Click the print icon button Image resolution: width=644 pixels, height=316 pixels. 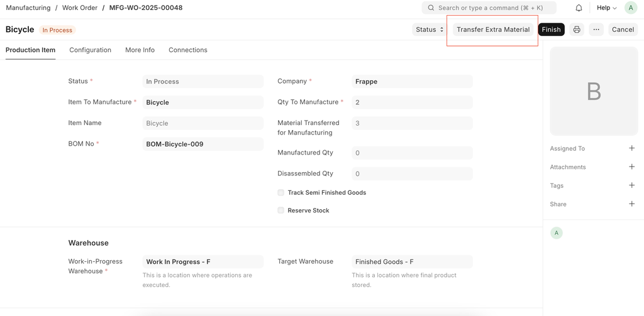pyautogui.click(x=577, y=30)
